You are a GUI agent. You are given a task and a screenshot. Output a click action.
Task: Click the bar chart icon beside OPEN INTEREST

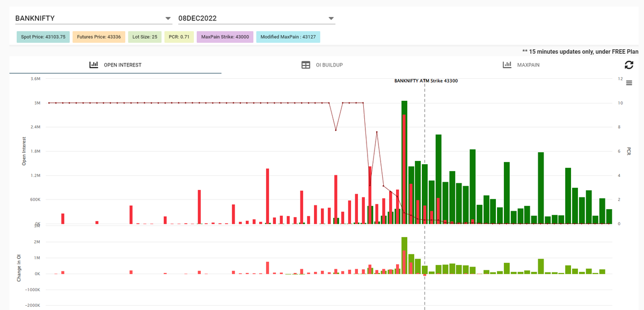(x=93, y=65)
